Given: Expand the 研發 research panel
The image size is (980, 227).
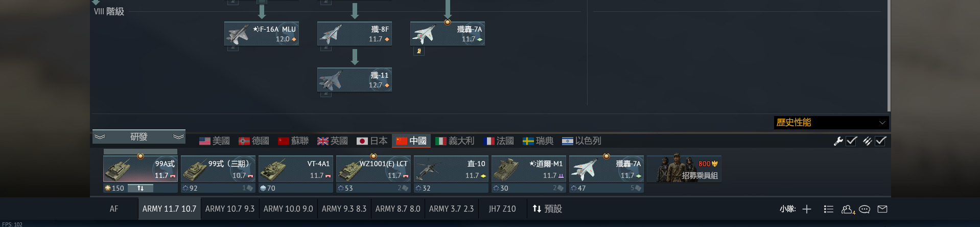Looking at the screenshot, I should click(x=138, y=137).
